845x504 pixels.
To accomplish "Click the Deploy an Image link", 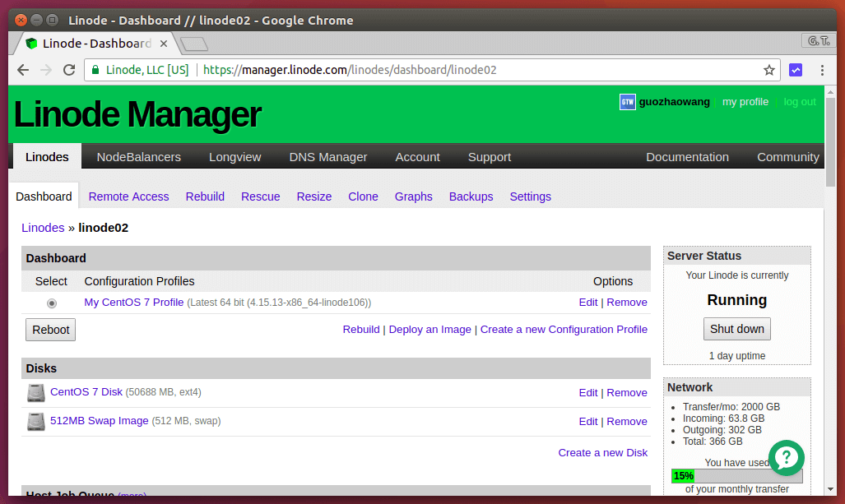I will 429,330.
